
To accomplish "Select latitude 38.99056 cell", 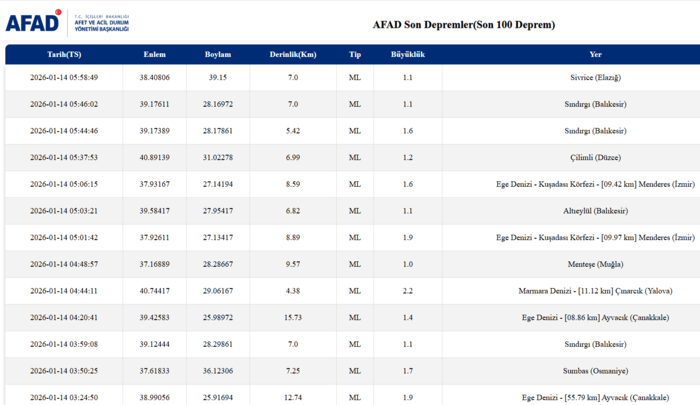I will [x=154, y=397].
